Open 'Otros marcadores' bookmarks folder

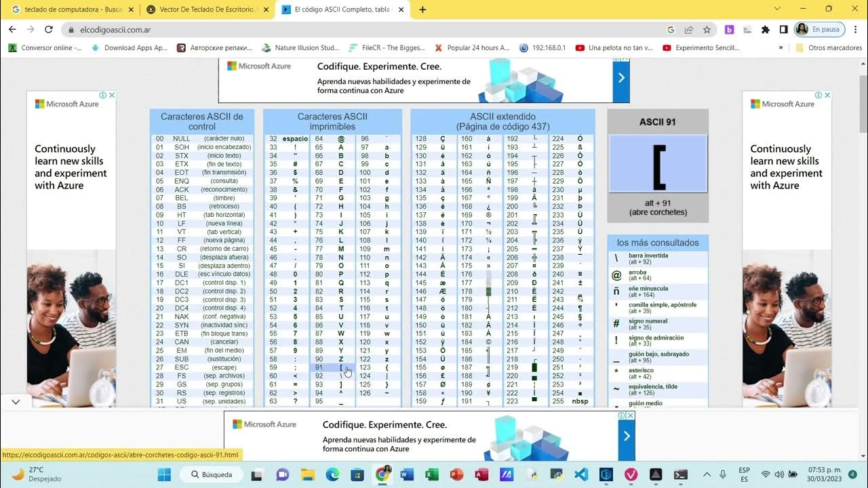tap(829, 48)
